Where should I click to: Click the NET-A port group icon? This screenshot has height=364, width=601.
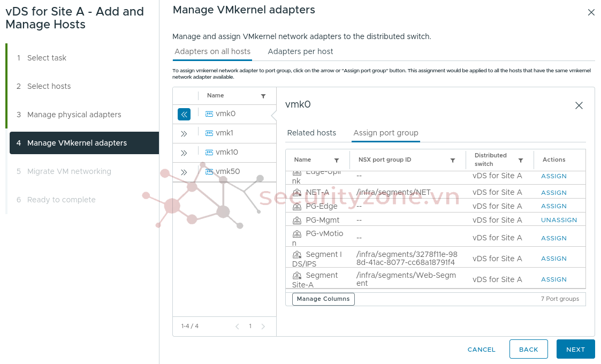297,193
